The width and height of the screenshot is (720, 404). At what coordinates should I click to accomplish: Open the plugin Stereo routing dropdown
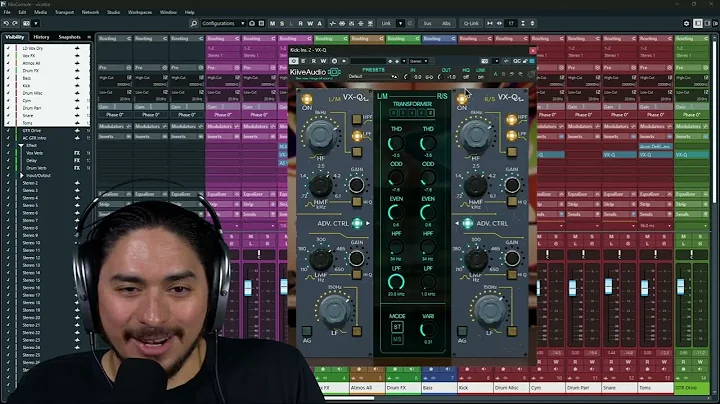point(419,61)
